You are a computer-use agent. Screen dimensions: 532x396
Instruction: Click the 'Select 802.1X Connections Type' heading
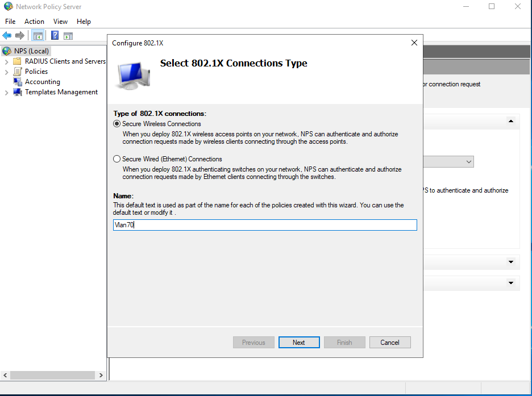[234, 63]
